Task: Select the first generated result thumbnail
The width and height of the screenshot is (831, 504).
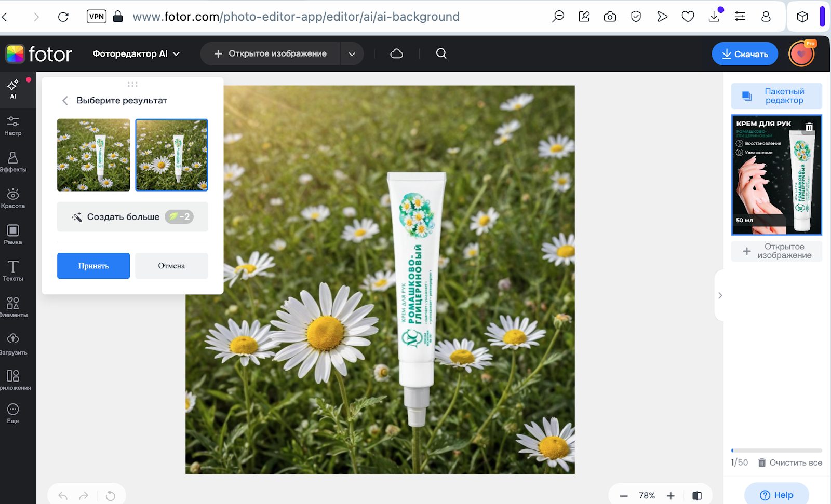Action: (93, 155)
